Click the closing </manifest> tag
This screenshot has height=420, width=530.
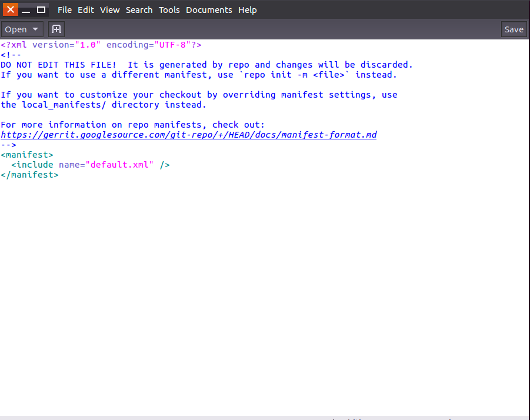click(30, 175)
